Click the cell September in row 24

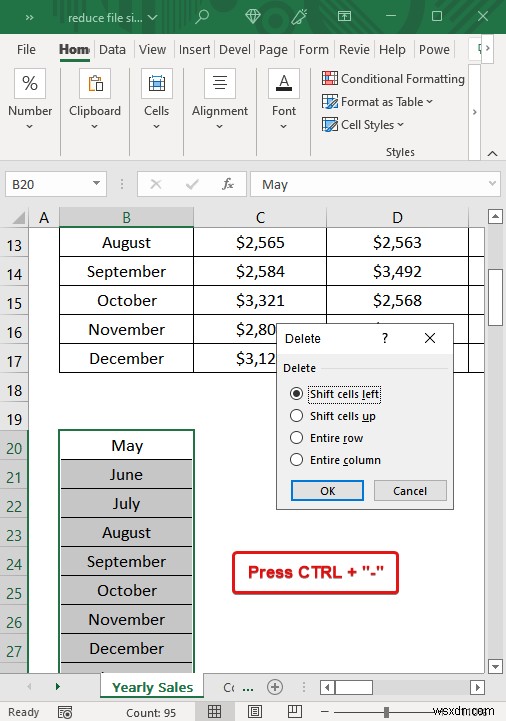pyautogui.click(x=126, y=561)
